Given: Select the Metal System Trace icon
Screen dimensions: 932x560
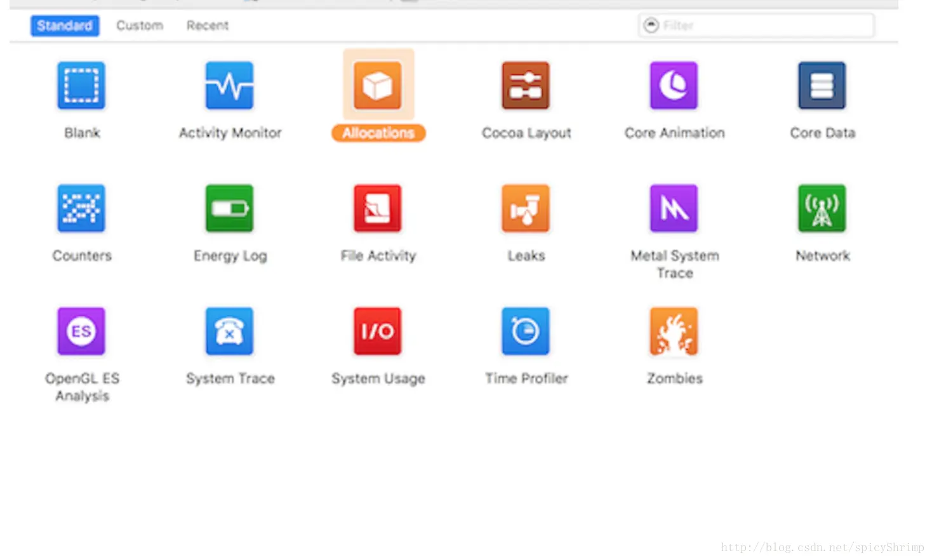Looking at the screenshot, I should coord(674,208).
